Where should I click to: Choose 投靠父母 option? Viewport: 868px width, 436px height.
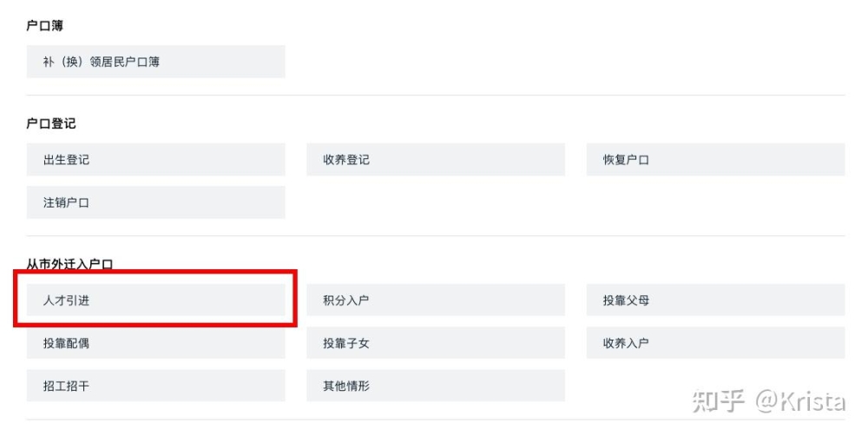pos(716,300)
